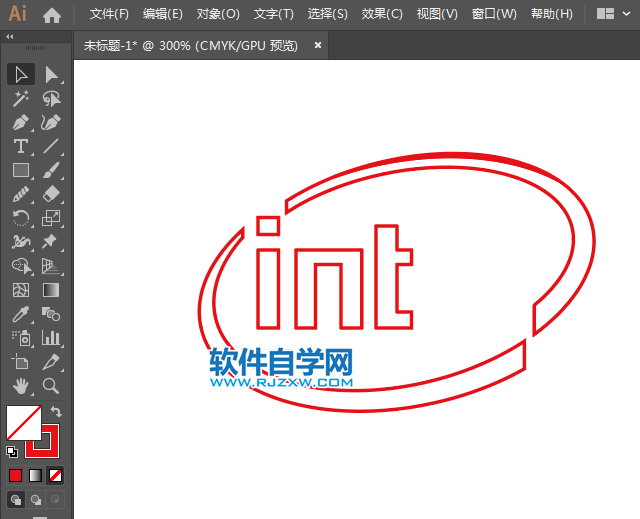Open the 文字(T) menu
640x519 pixels.
273,14
